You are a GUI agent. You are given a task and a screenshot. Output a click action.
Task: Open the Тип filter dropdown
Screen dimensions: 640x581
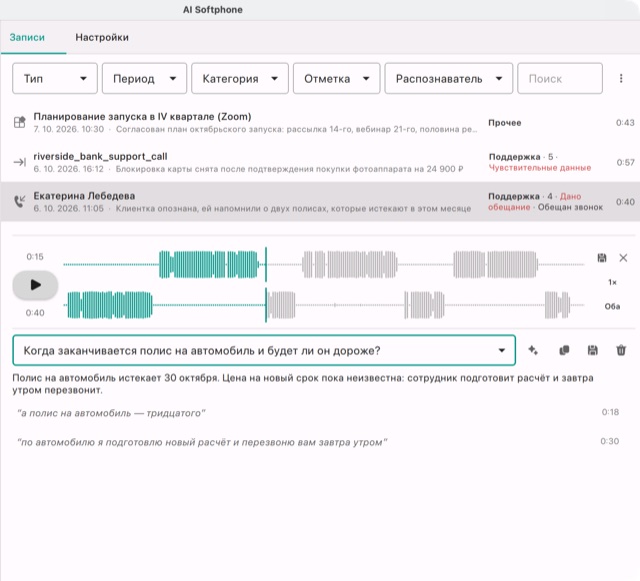55,78
